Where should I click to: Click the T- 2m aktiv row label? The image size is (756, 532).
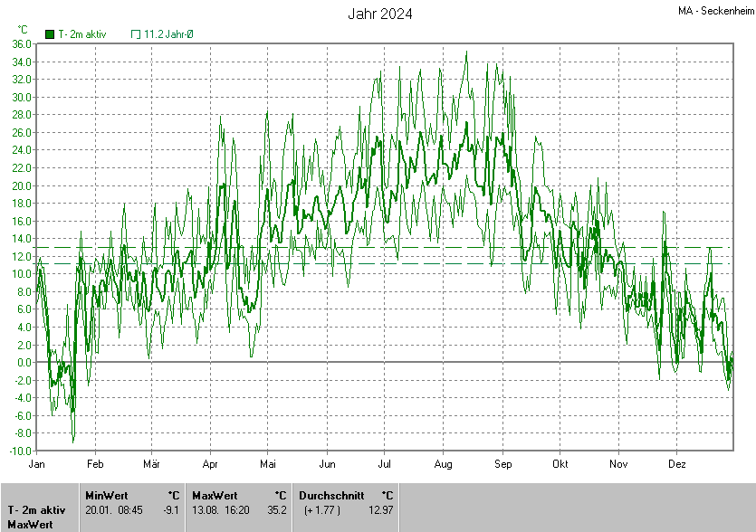coord(36,510)
